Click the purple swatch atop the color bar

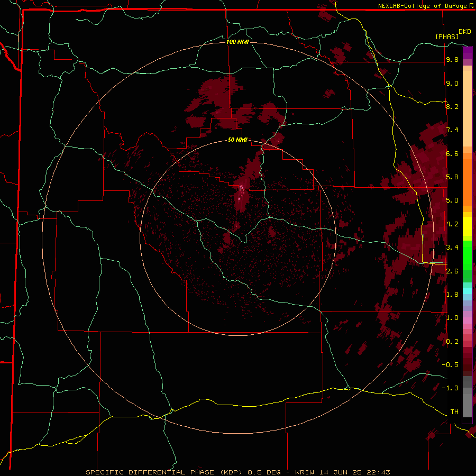point(467,53)
